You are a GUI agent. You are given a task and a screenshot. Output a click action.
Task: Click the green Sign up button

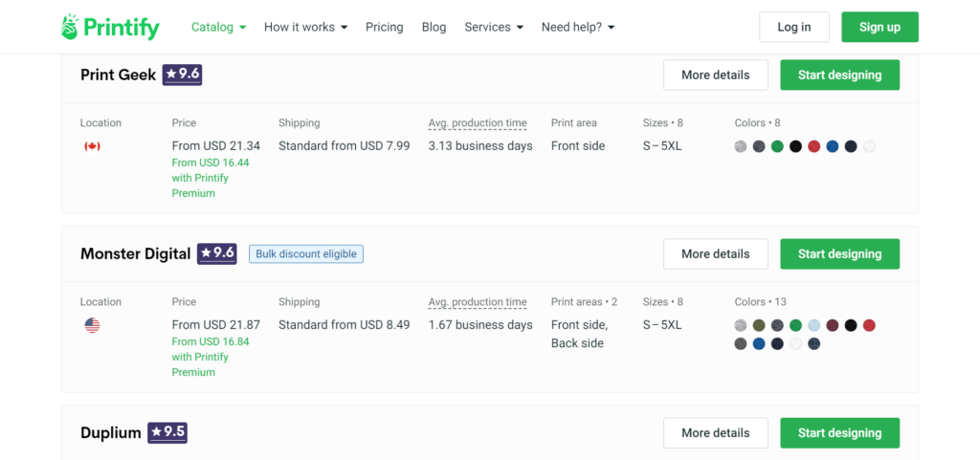tap(880, 27)
